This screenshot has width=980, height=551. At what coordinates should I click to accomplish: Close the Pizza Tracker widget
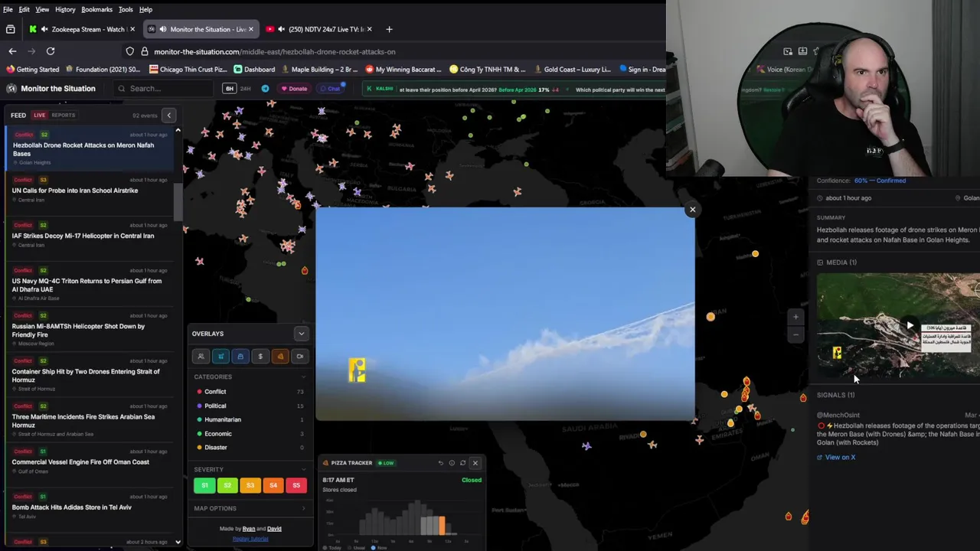(x=475, y=463)
